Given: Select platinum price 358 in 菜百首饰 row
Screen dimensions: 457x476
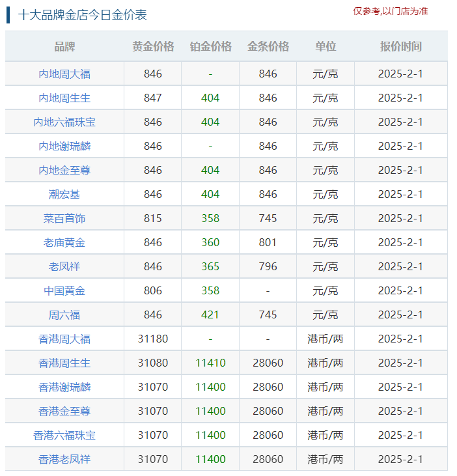Looking at the screenshot, I should pos(210,218).
